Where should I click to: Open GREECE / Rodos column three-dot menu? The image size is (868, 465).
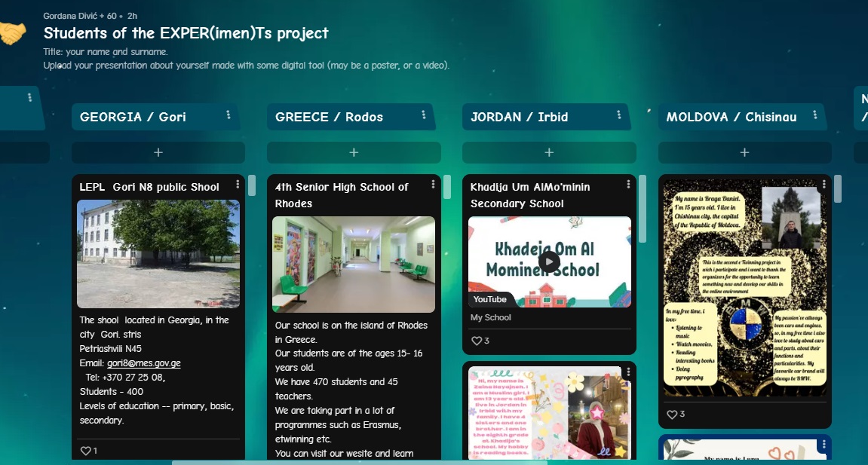pyautogui.click(x=424, y=115)
